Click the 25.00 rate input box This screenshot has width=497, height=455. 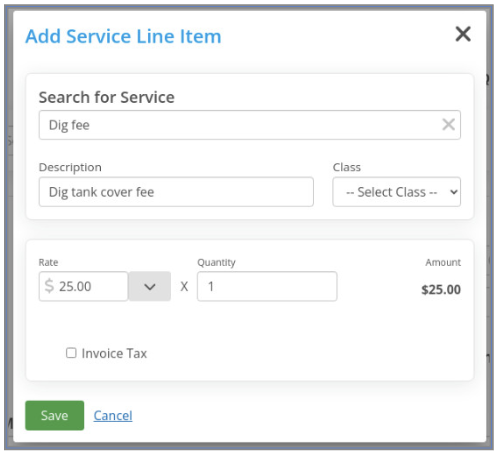(84, 286)
